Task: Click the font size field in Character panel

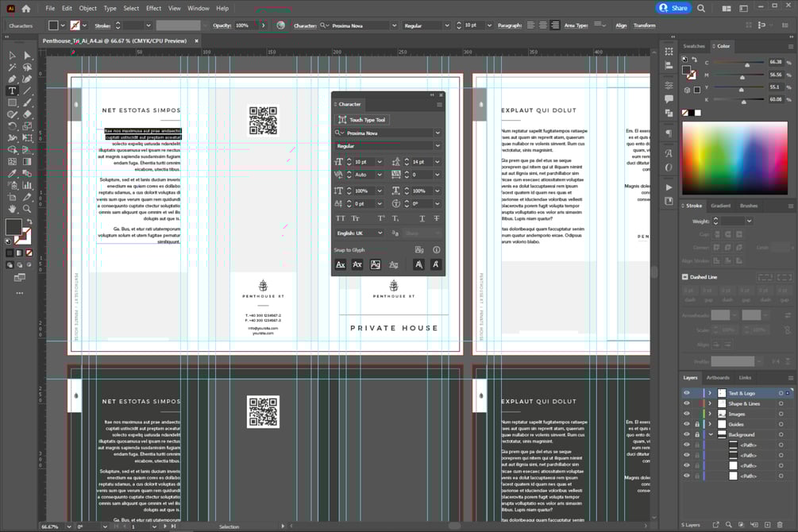Action: 364,162
